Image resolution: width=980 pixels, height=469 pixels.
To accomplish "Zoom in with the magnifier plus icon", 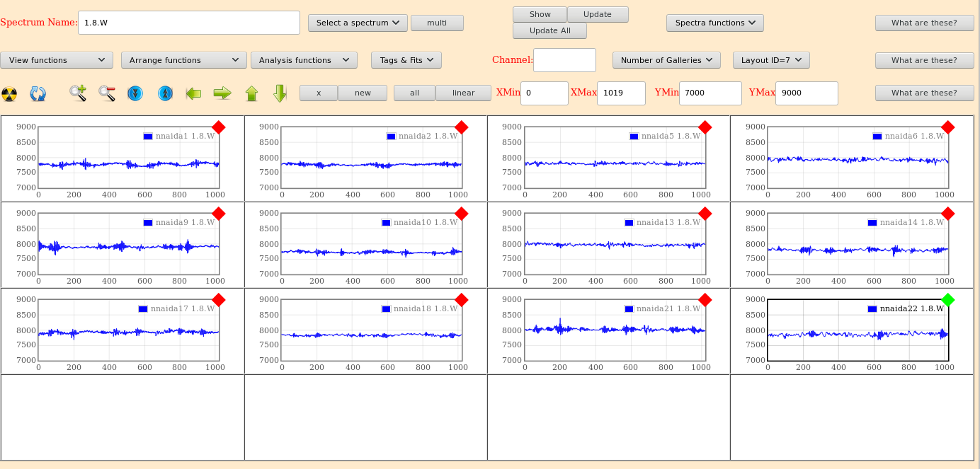I will pyautogui.click(x=78, y=93).
